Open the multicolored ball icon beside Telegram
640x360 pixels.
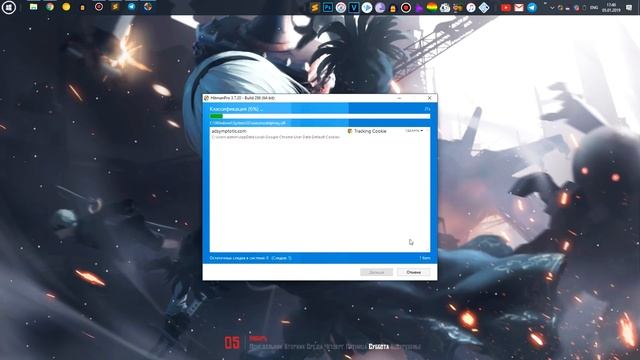click(x=148, y=7)
